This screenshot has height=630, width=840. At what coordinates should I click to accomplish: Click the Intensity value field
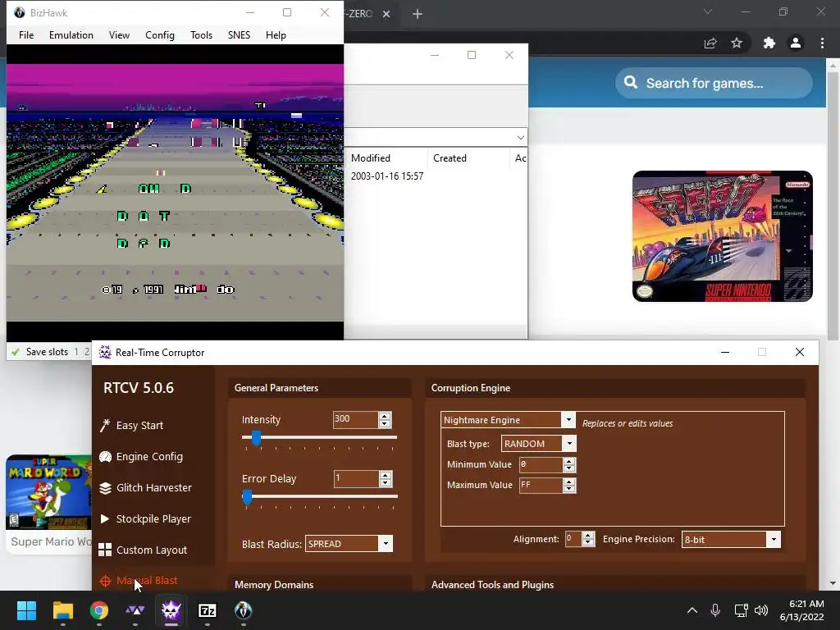(355, 419)
